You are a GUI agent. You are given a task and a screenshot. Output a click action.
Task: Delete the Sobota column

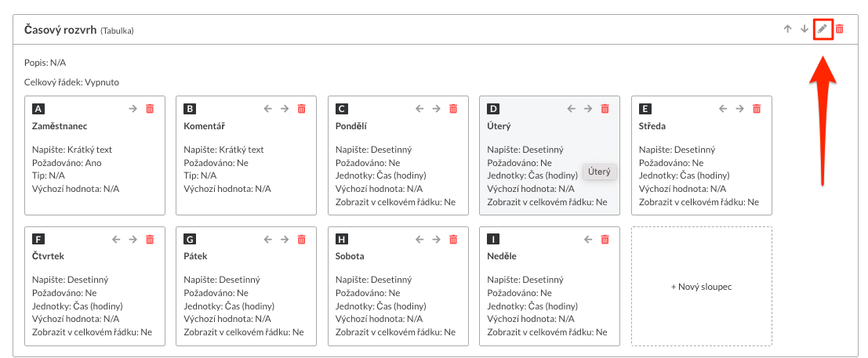click(452, 239)
